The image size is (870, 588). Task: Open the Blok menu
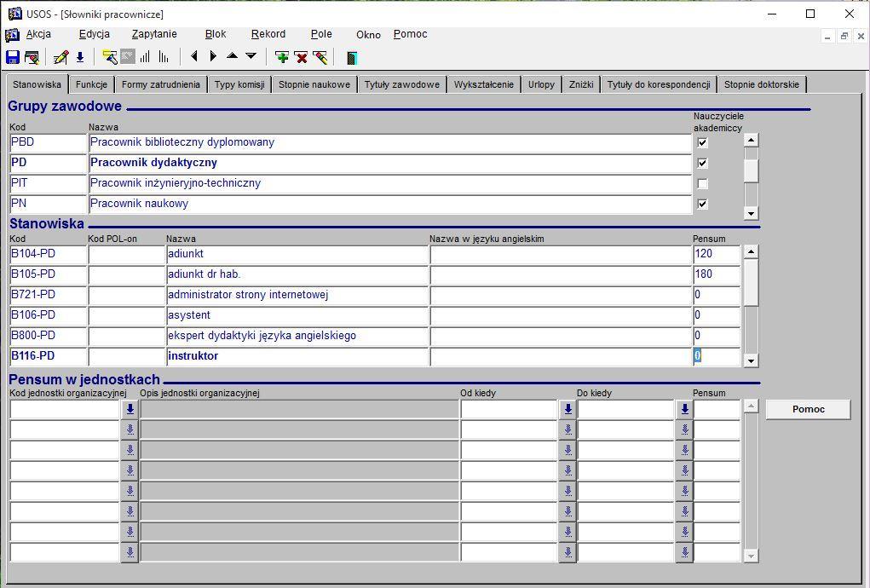point(216,34)
